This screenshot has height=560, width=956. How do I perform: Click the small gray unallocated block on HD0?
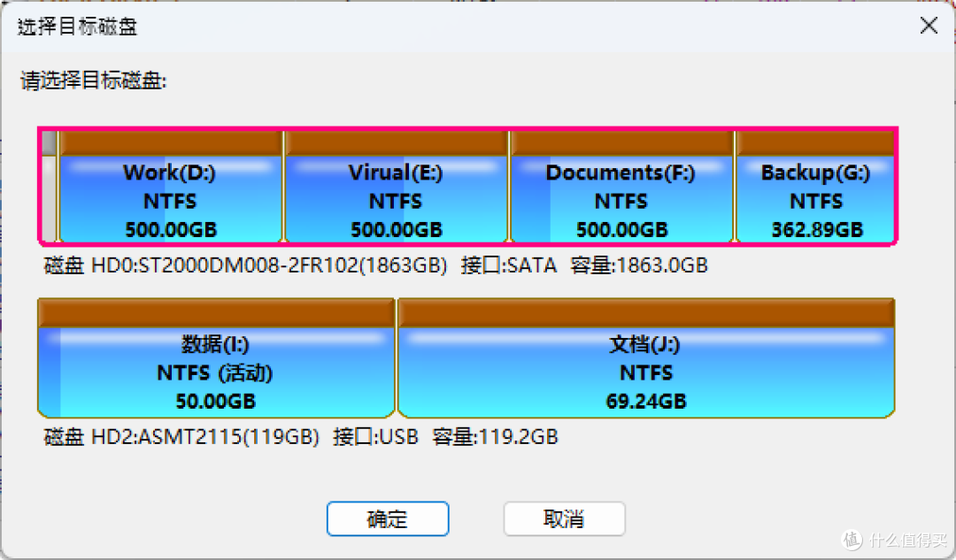click(x=50, y=187)
